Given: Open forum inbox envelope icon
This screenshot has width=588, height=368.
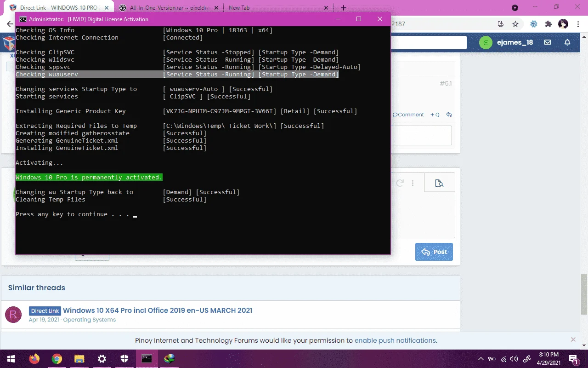Looking at the screenshot, I should (x=548, y=42).
